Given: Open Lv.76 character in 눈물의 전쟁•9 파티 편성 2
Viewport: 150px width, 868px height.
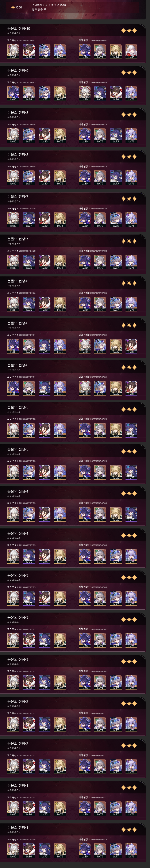Looking at the screenshot, I should 131,94.
